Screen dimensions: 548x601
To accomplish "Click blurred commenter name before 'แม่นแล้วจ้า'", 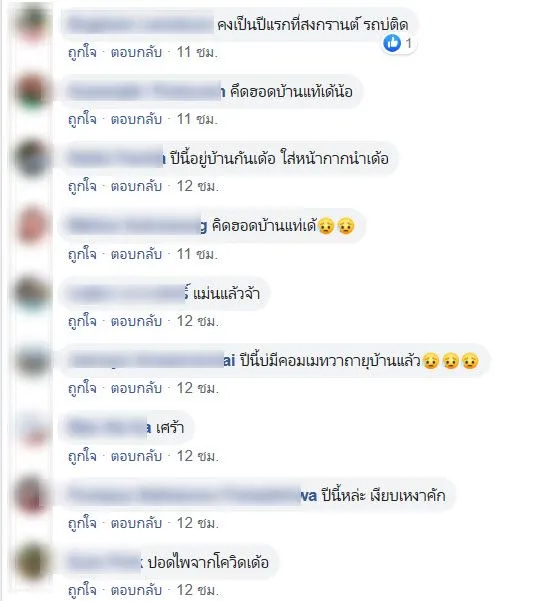I will coord(128,294).
